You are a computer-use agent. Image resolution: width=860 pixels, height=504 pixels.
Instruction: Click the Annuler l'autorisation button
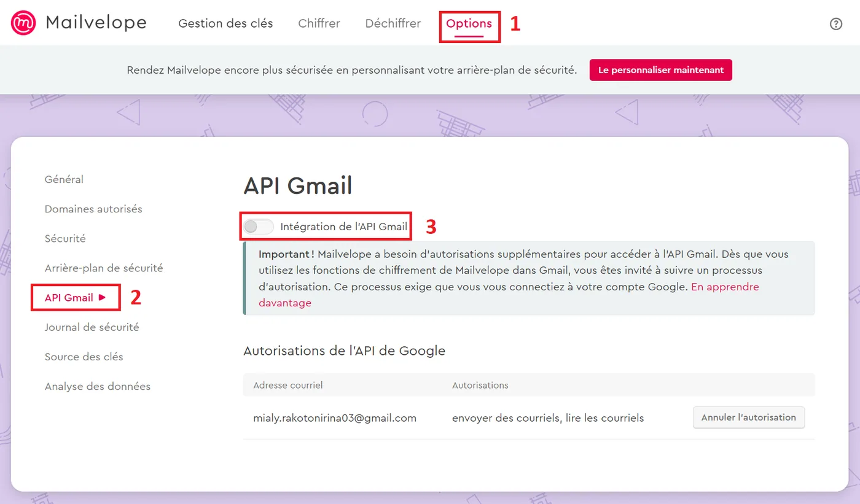pyautogui.click(x=748, y=417)
